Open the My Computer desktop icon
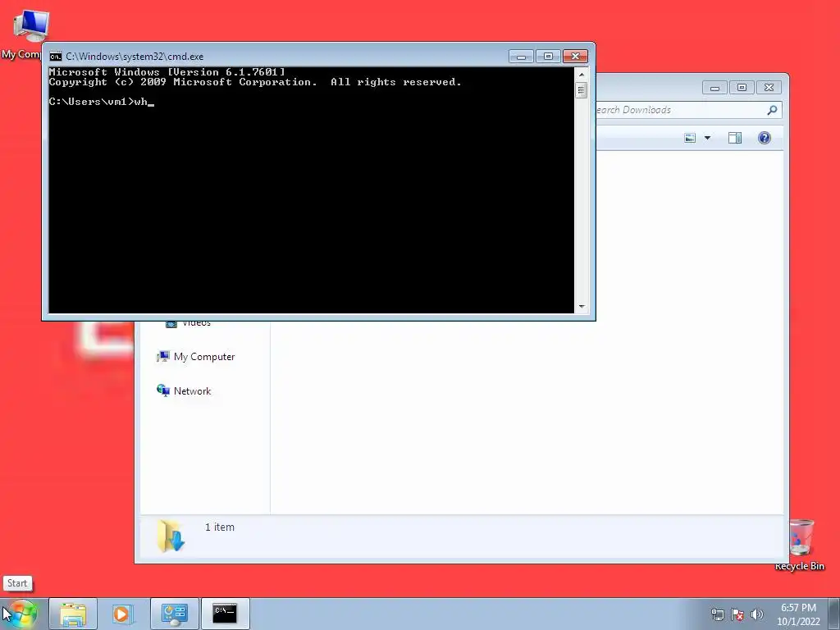Viewport: 840px width, 630px height. click(30, 27)
